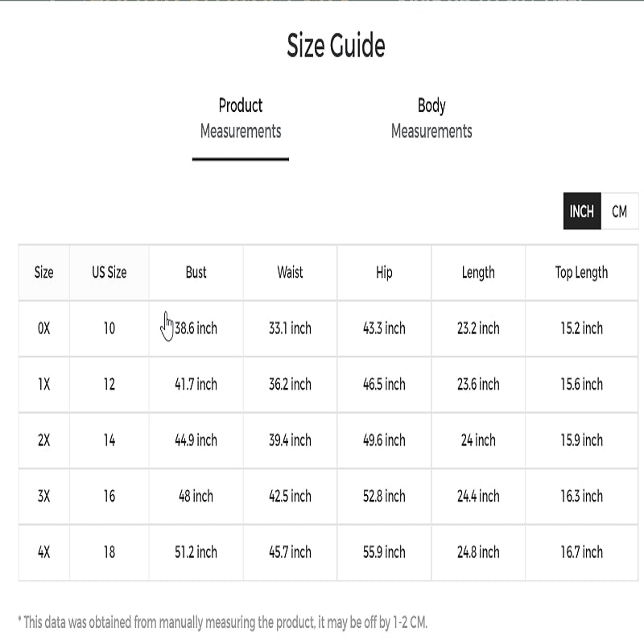Image resolution: width=644 pixels, height=644 pixels.
Task: Select the 1X size row label
Action: (44, 384)
